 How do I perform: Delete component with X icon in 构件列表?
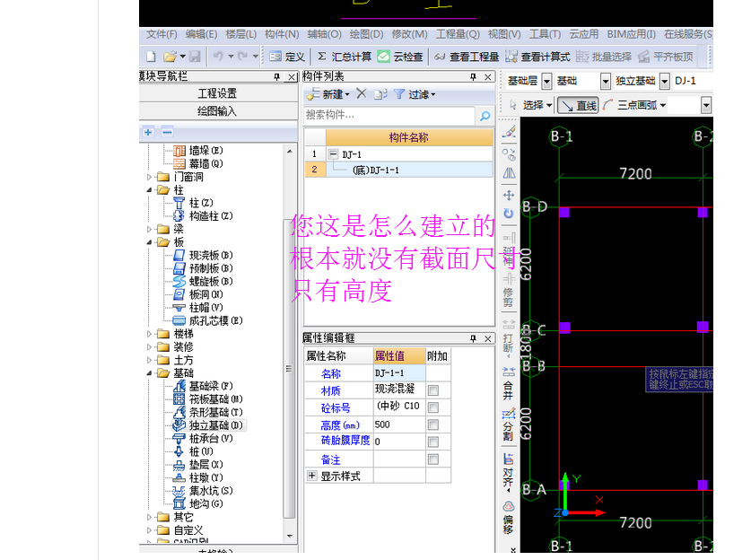pyautogui.click(x=362, y=94)
